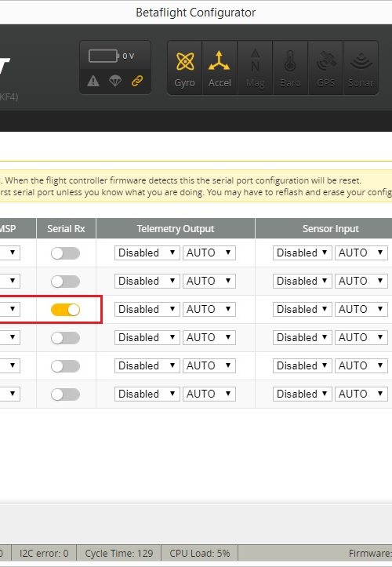Screen dimensions: 392x567
Task: Click the failsafe parachute icon
Action: [x=115, y=81]
